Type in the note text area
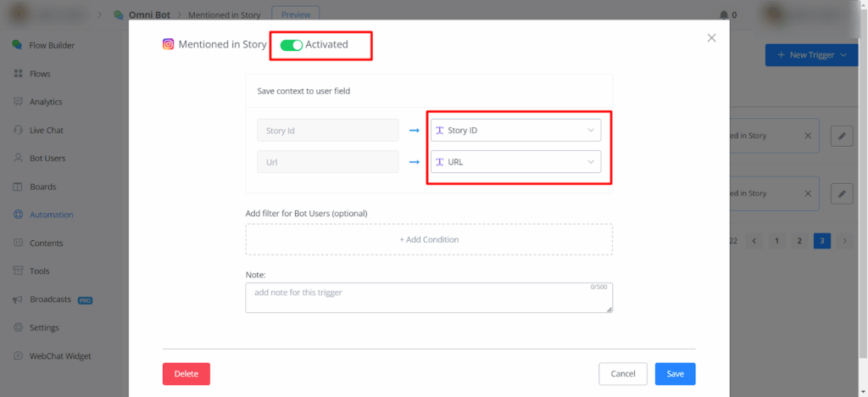 (x=429, y=298)
